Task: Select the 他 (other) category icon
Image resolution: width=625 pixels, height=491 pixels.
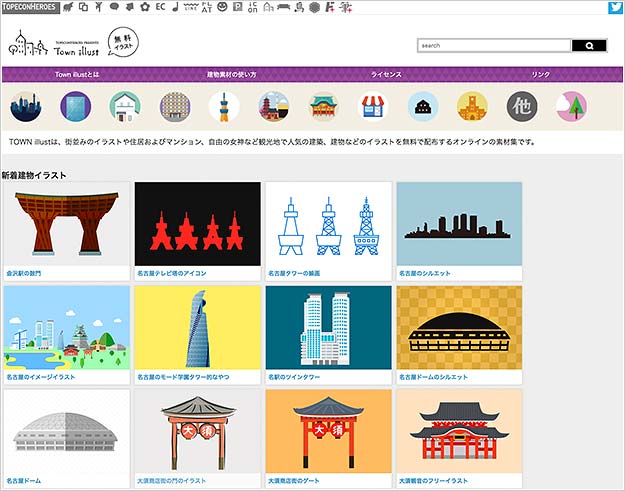Action: (522, 106)
